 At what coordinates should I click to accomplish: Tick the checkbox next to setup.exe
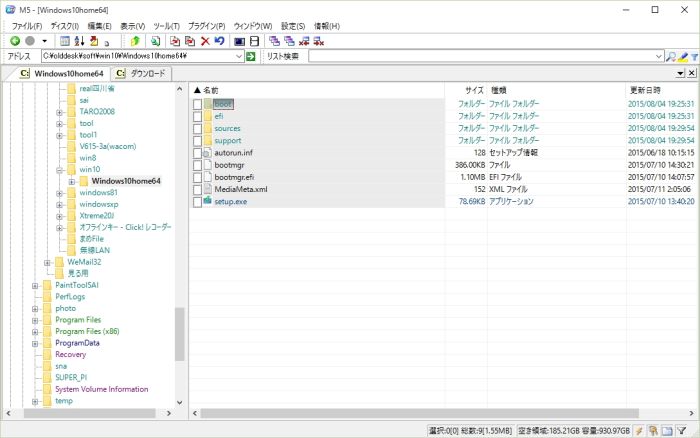(x=197, y=202)
